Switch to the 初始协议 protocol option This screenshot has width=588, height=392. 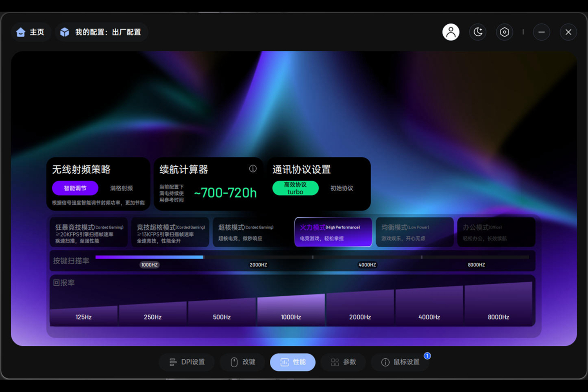click(x=342, y=188)
